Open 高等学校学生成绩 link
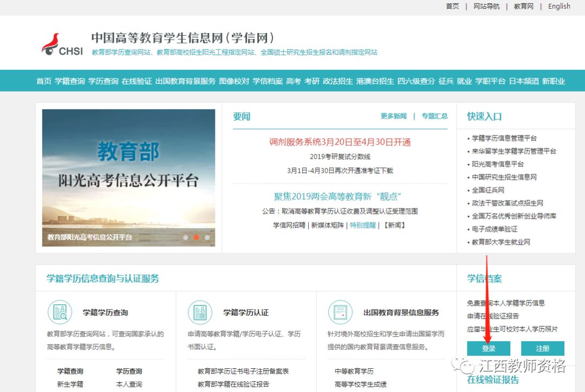This screenshot has width=585, height=392. [x=360, y=384]
